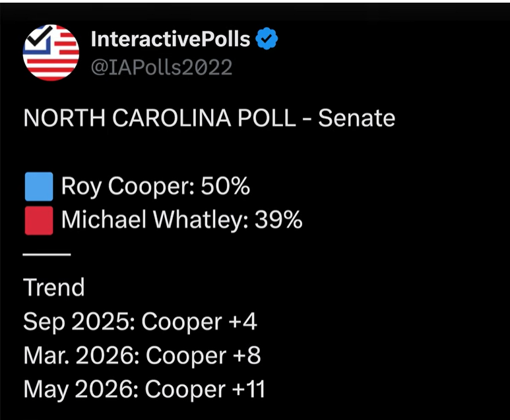Select the NORTH CAROLINA POLL headline text
The image size is (510, 420).
click(x=160, y=117)
